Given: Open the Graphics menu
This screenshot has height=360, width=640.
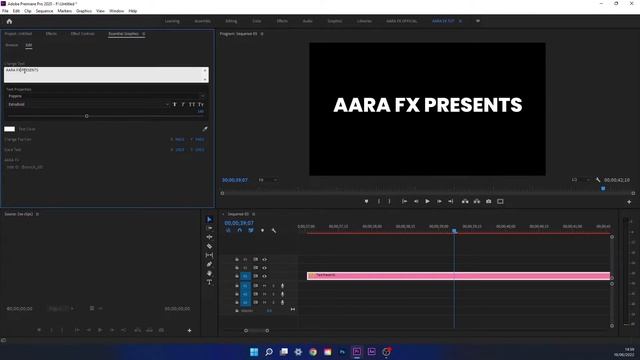Looking at the screenshot, I should click(x=84, y=11).
